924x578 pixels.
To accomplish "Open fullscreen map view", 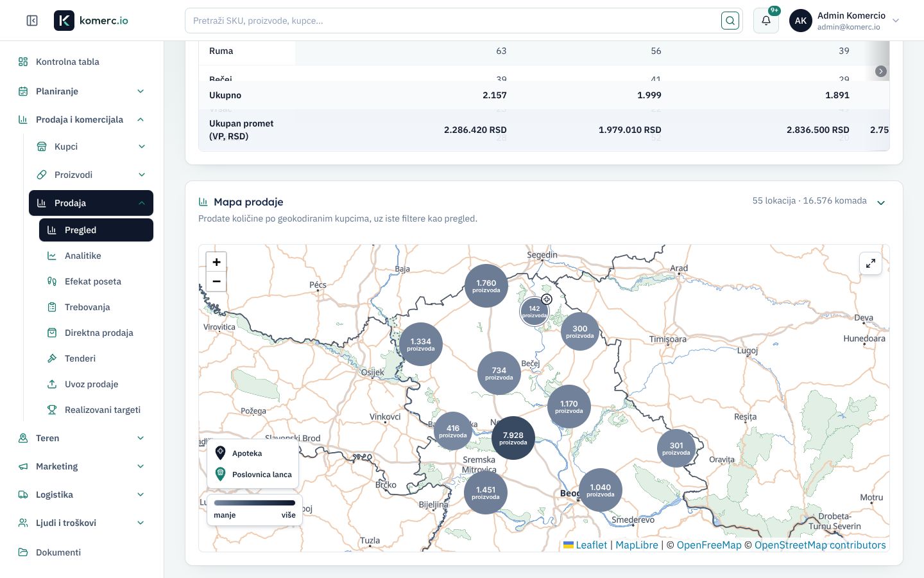I will click(x=871, y=263).
